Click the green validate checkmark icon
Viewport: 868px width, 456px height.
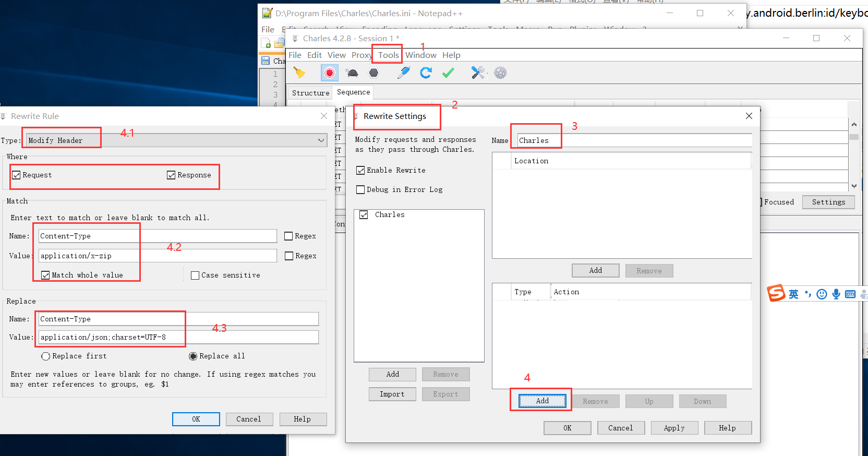[448, 73]
